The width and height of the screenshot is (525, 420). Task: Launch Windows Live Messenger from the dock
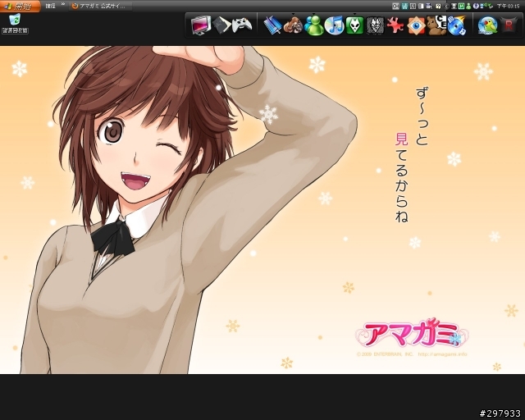313,25
